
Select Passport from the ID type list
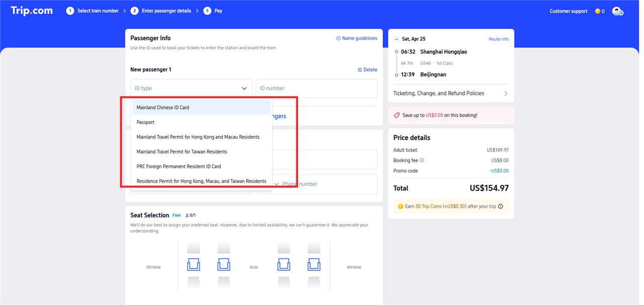pyautogui.click(x=145, y=122)
